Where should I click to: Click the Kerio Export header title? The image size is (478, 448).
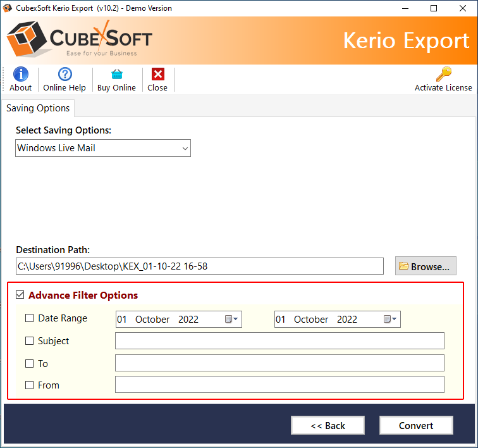406,40
